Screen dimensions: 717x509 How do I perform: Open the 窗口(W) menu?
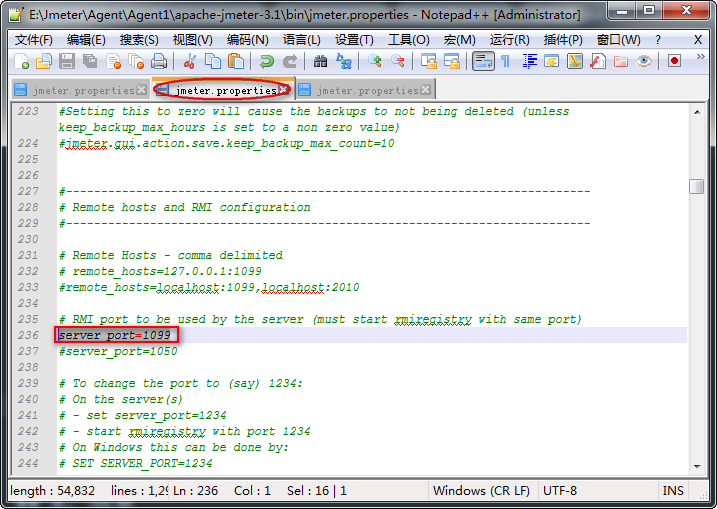[x=618, y=40]
